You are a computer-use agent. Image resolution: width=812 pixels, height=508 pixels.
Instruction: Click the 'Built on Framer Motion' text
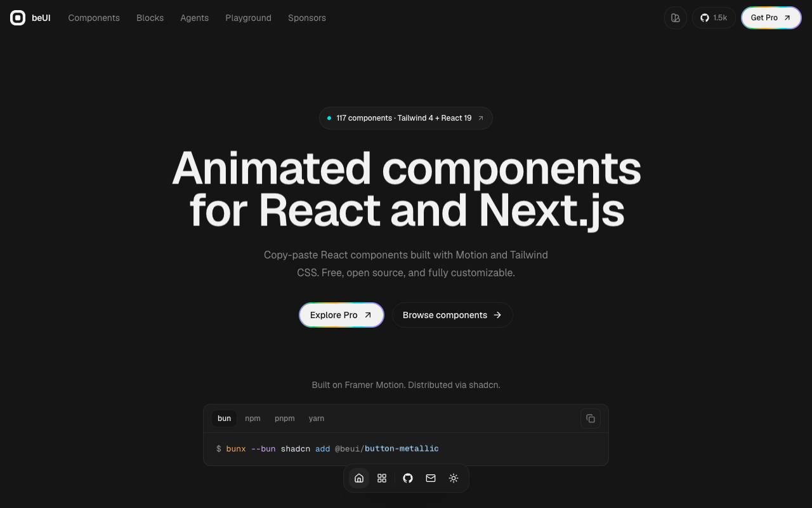(406, 385)
